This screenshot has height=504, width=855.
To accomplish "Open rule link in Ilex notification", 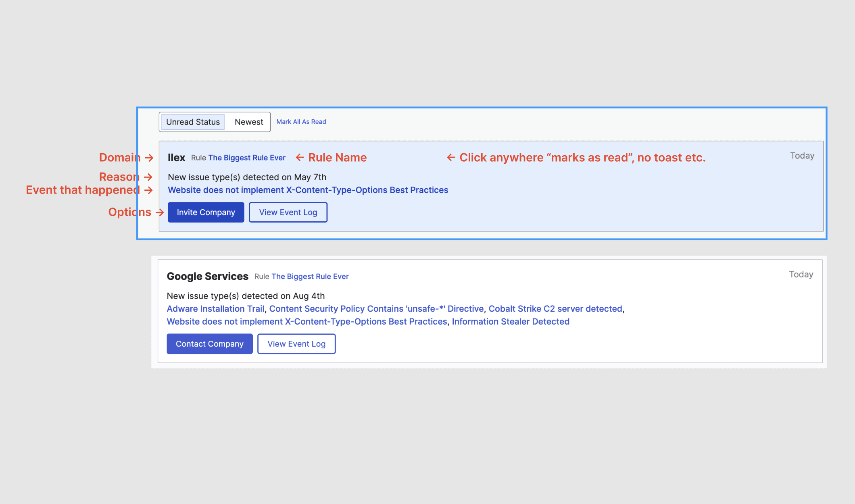I will pos(247,158).
